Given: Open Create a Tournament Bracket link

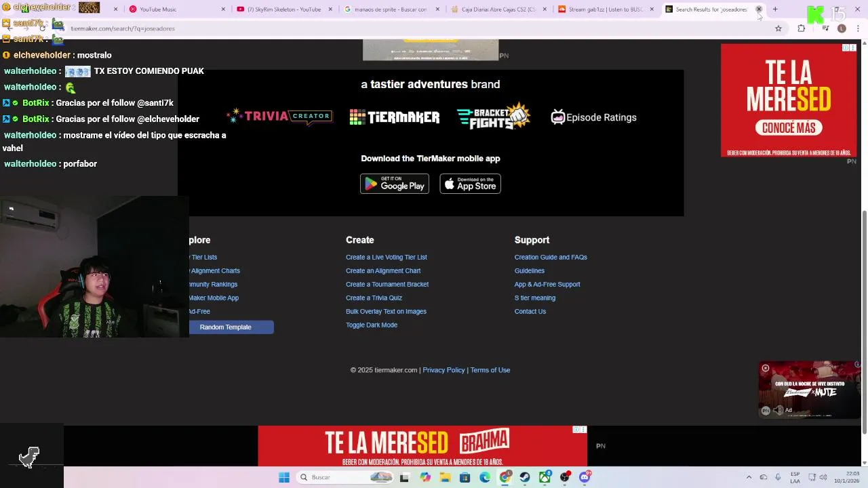Looking at the screenshot, I should (387, 285).
